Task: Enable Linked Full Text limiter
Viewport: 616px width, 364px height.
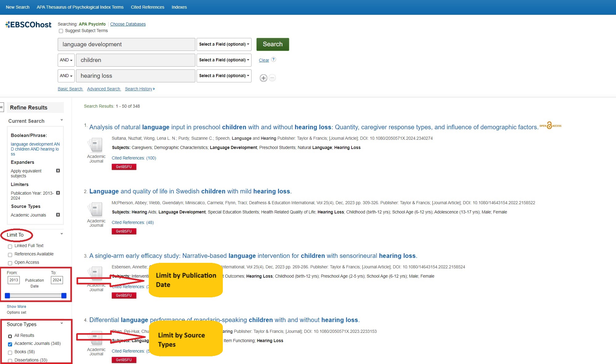Action: point(10,246)
